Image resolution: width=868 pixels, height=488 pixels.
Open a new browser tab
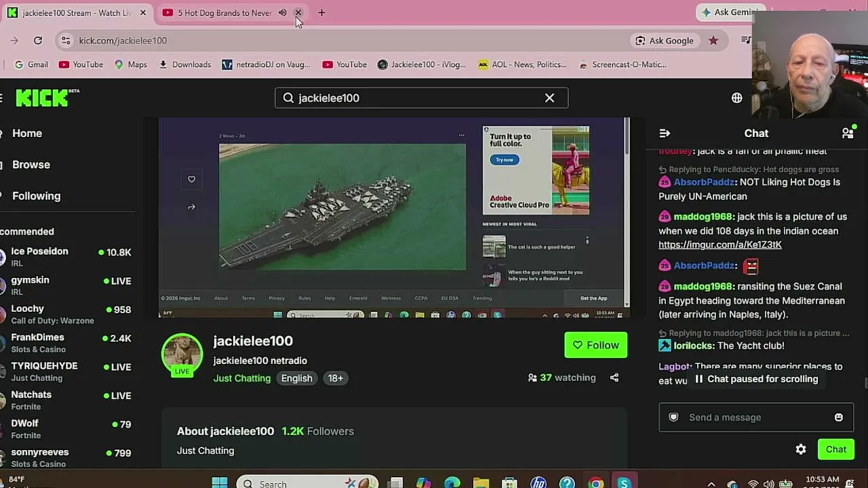point(321,13)
